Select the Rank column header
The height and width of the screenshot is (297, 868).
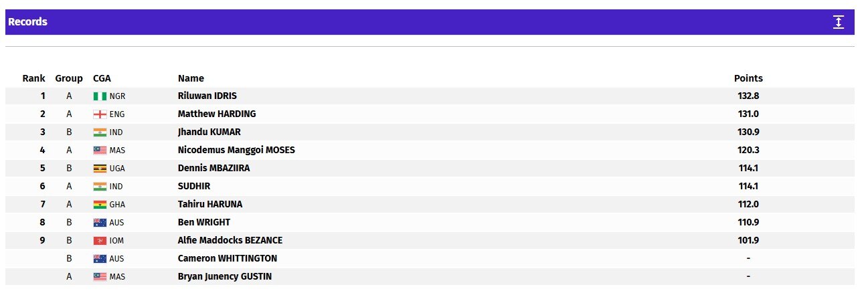click(34, 78)
